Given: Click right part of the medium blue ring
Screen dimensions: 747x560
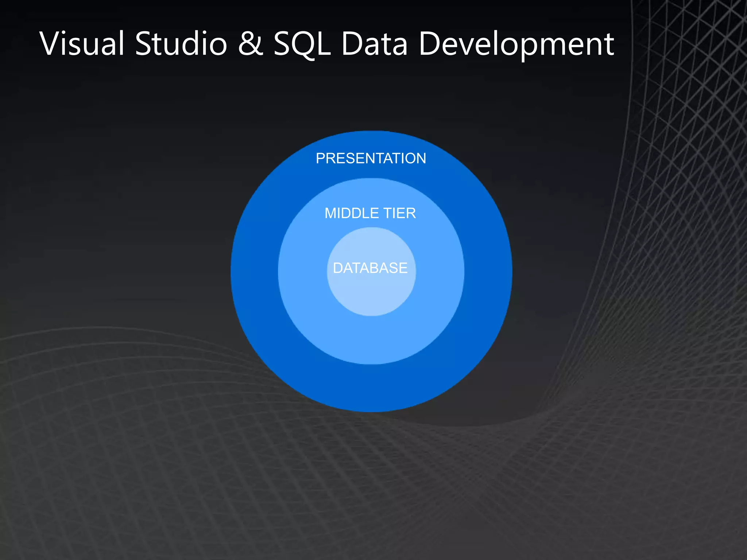Looking at the screenshot, I should pos(440,272).
